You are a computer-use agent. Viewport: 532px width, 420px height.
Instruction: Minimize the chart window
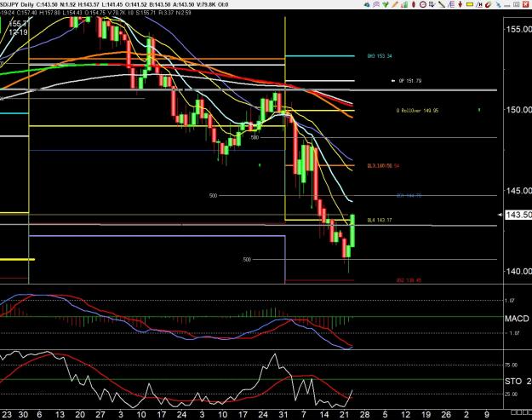[x=507, y=5]
